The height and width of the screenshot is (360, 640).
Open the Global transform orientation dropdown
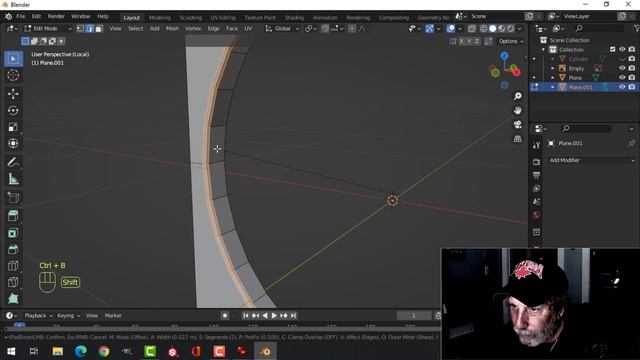point(282,29)
